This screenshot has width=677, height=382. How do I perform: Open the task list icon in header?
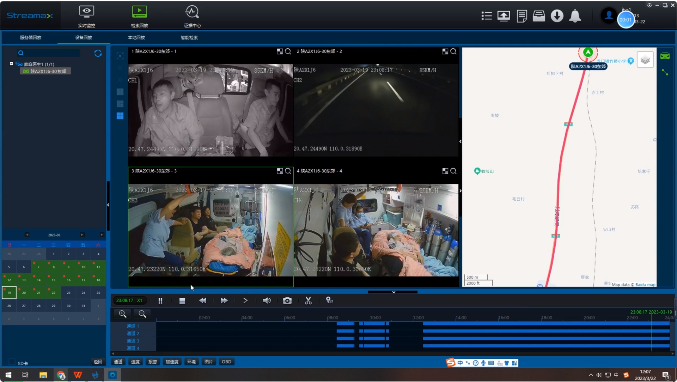(x=487, y=16)
